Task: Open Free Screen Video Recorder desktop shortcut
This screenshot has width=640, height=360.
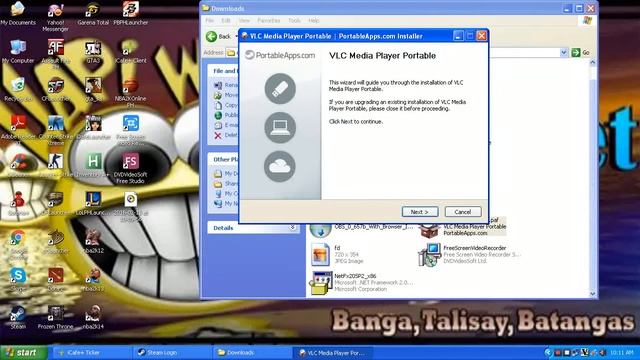Action: tap(131, 130)
